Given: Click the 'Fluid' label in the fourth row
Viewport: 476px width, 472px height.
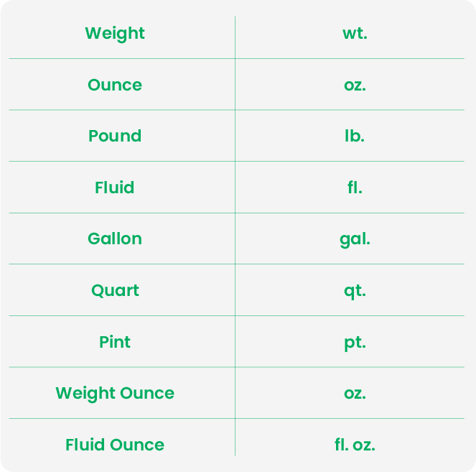Looking at the screenshot, I should pos(115,188).
